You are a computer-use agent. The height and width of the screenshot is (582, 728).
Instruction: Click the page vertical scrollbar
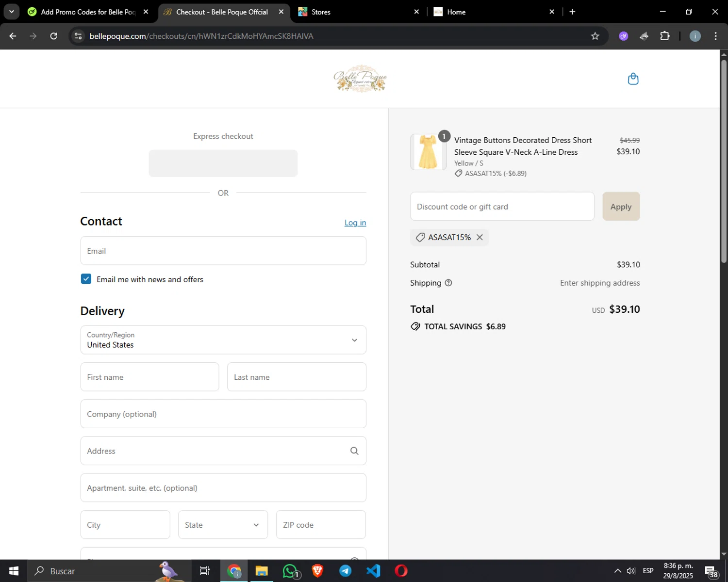pyautogui.click(x=724, y=161)
